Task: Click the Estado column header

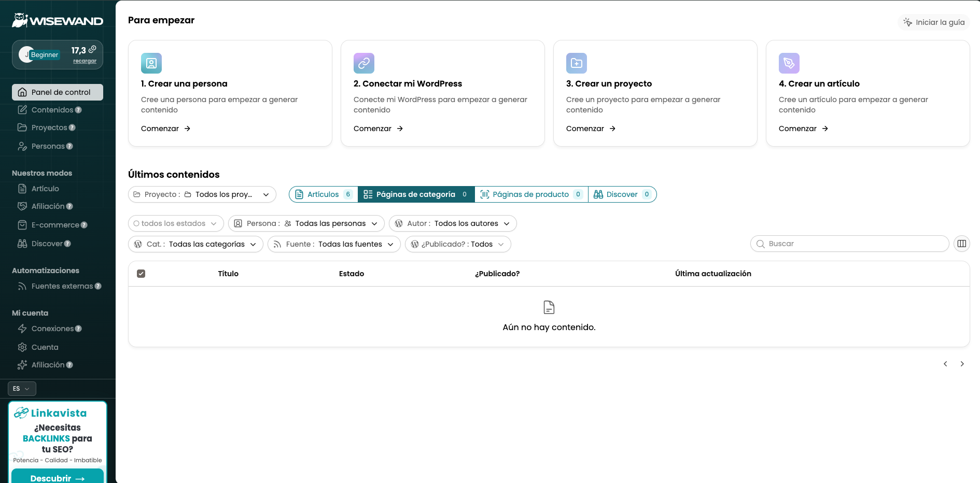Action: (352, 274)
